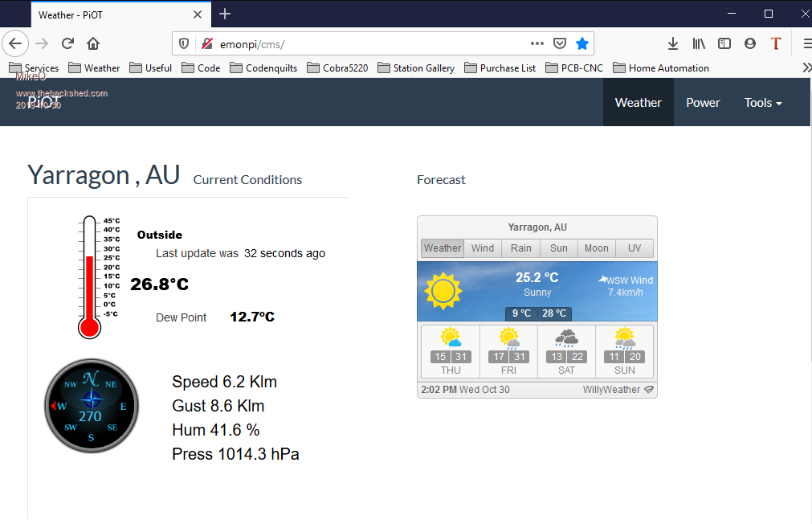The height and width of the screenshot is (524, 812).
Task: Show more bookmarks with the chevron
Action: tap(806, 68)
